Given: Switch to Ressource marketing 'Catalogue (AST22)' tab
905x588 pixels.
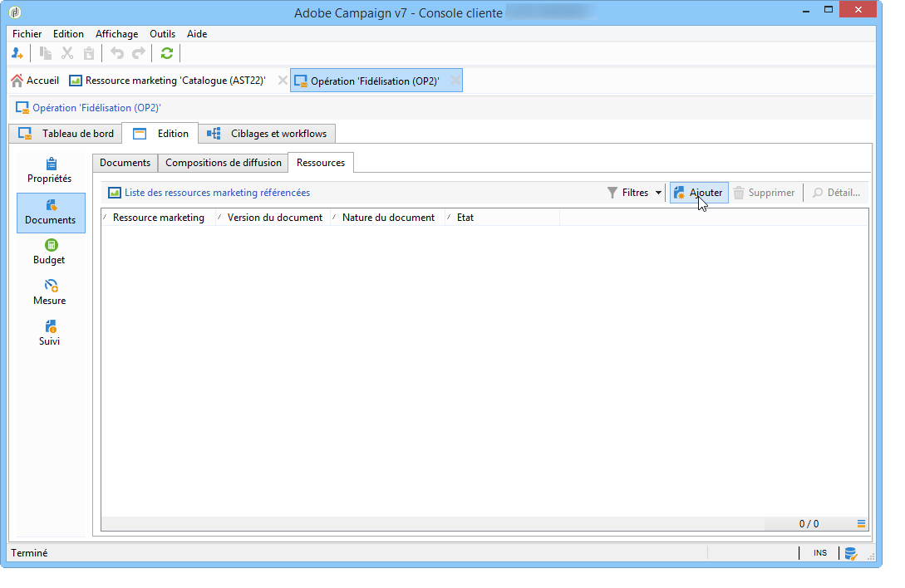Looking at the screenshot, I should pyautogui.click(x=167, y=81).
